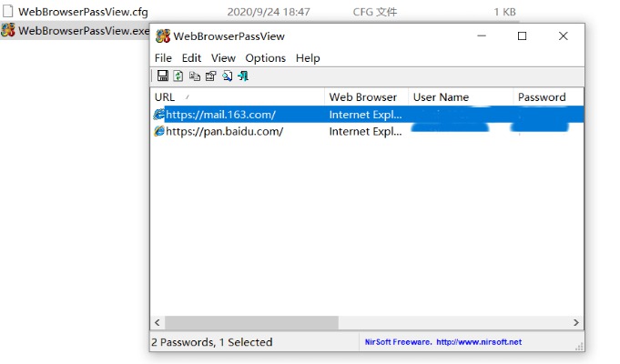Viewport: 620px width, 364px height.
Task: Click the Refresh toolbar icon
Action: [x=178, y=76]
